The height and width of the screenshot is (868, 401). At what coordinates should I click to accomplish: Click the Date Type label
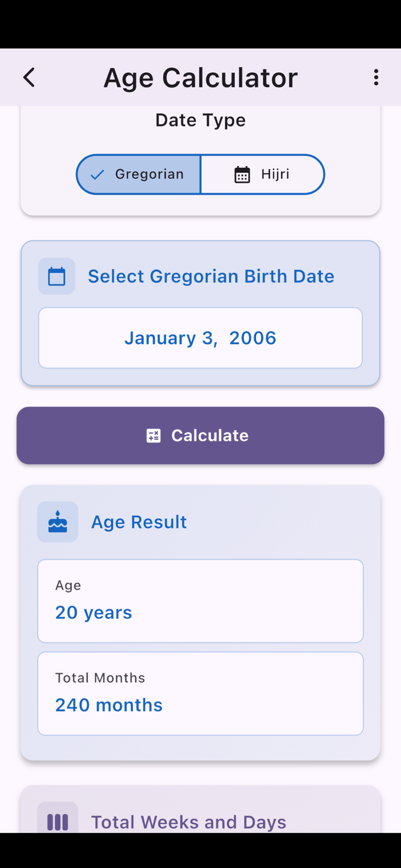(x=200, y=120)
